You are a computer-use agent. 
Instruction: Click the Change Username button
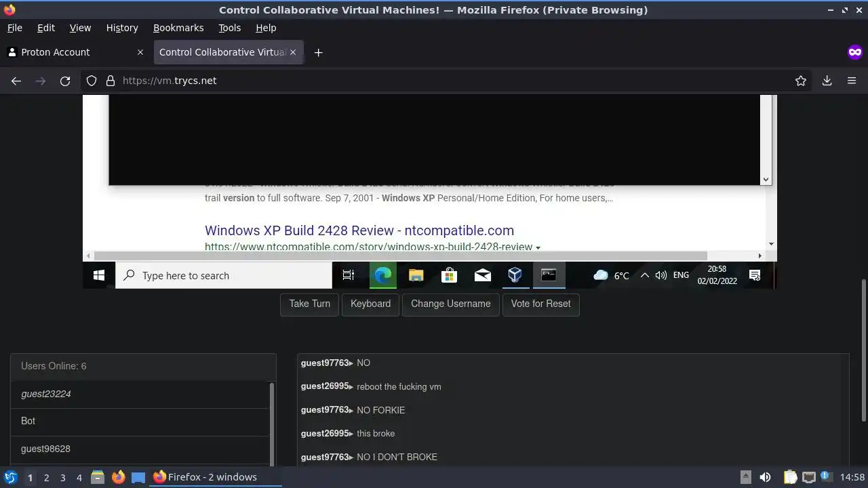coord(451,304)
